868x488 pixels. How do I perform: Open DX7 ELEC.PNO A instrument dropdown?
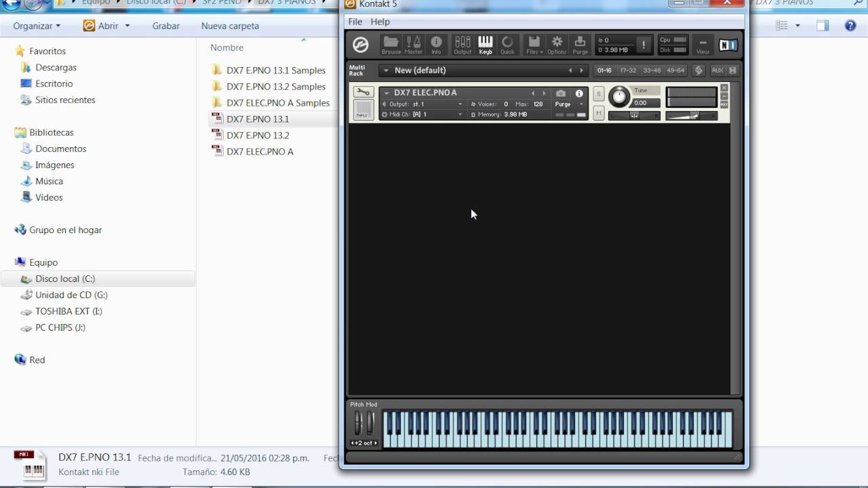(x=387, y=93)
